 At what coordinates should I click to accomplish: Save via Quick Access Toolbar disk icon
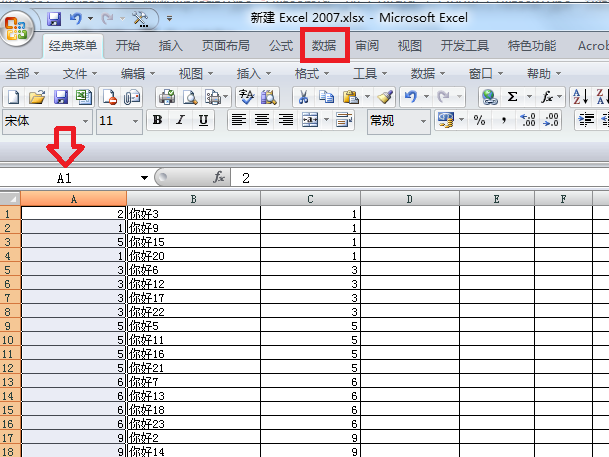click(x=54, y=19)
